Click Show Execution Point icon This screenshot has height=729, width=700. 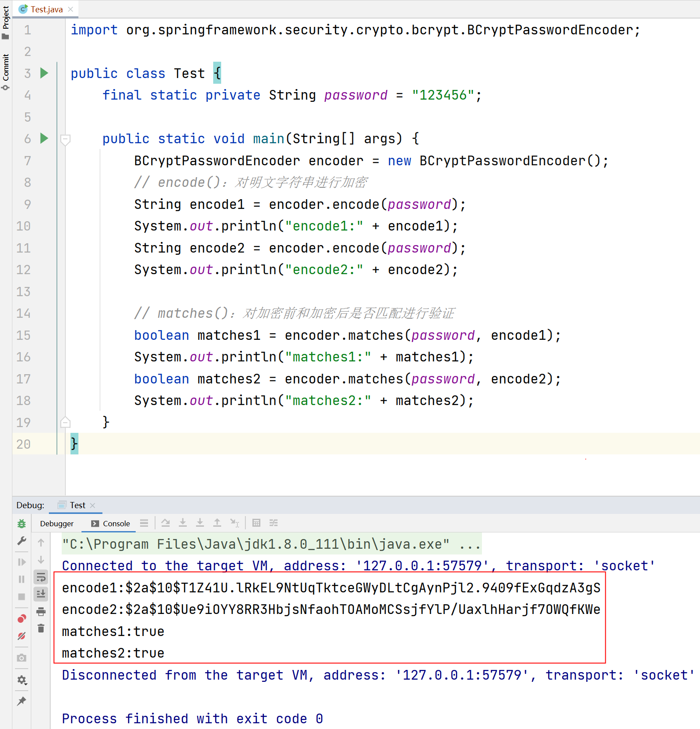[x=144, y=523]
